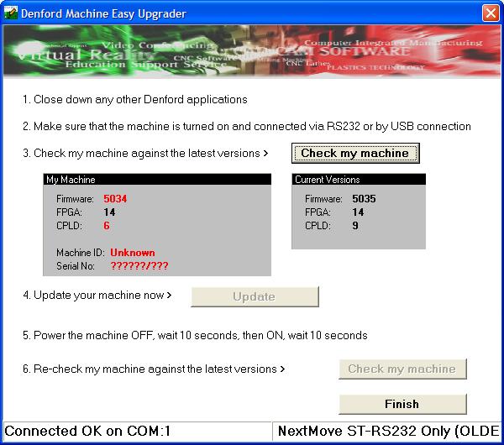Click the Finish button

[402, 404]
